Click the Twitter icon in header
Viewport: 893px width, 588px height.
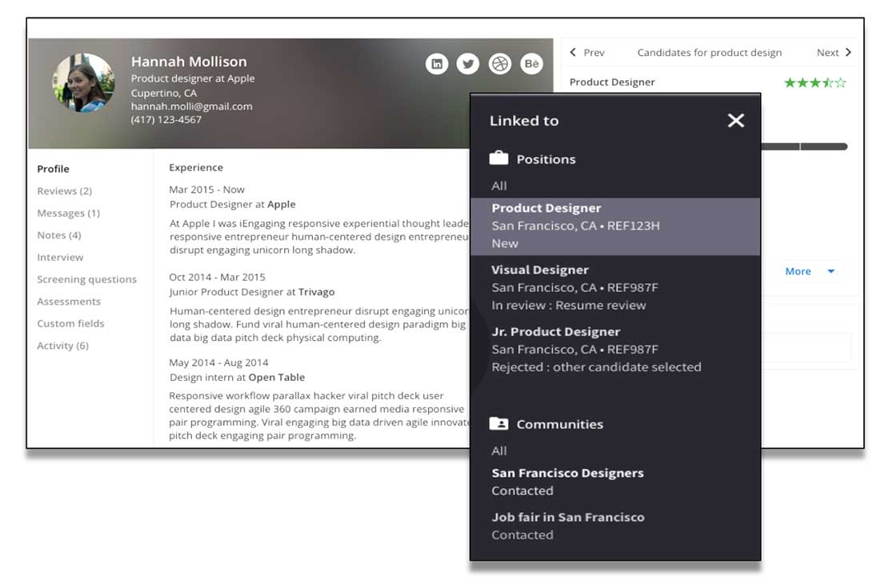(468, 64)
